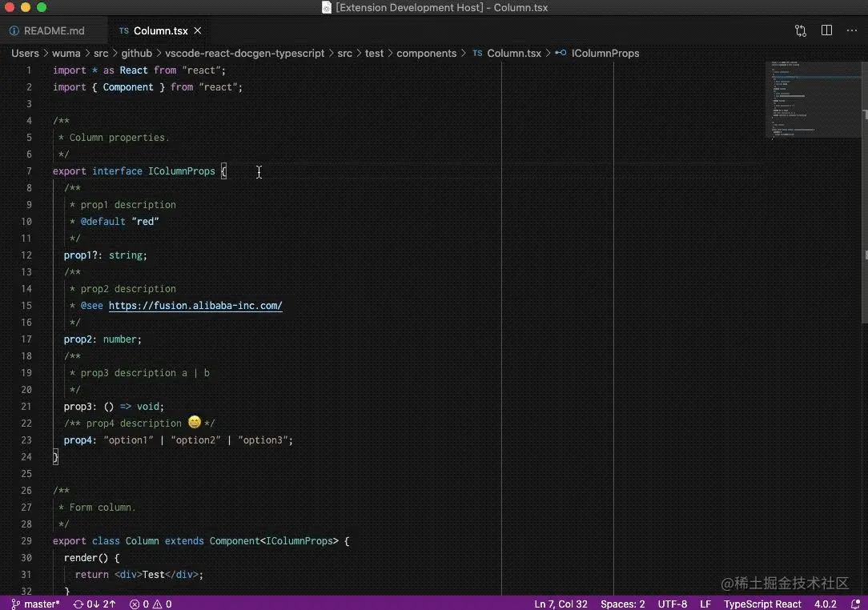Click the minimap code overview
Screen dimensions: 868x610
tap(814, 99)
